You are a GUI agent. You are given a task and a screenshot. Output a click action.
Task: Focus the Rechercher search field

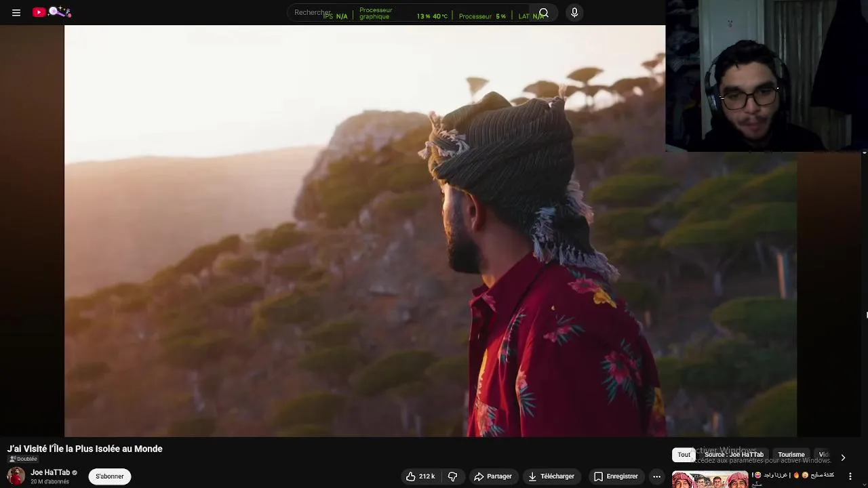407,13
